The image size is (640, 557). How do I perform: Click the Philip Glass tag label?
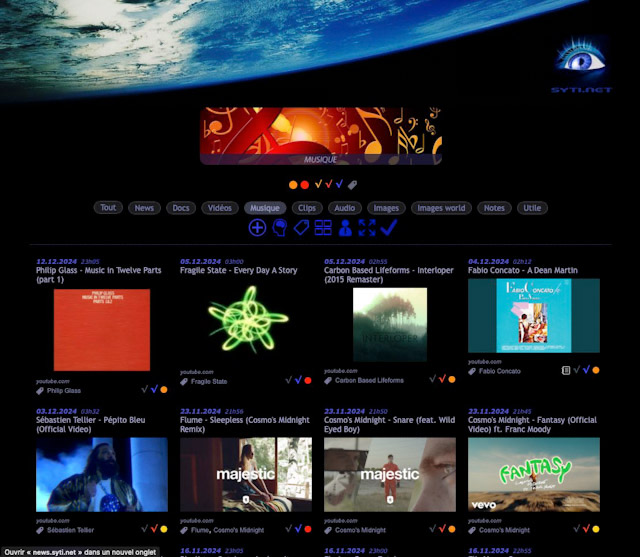tap(64, 391)
